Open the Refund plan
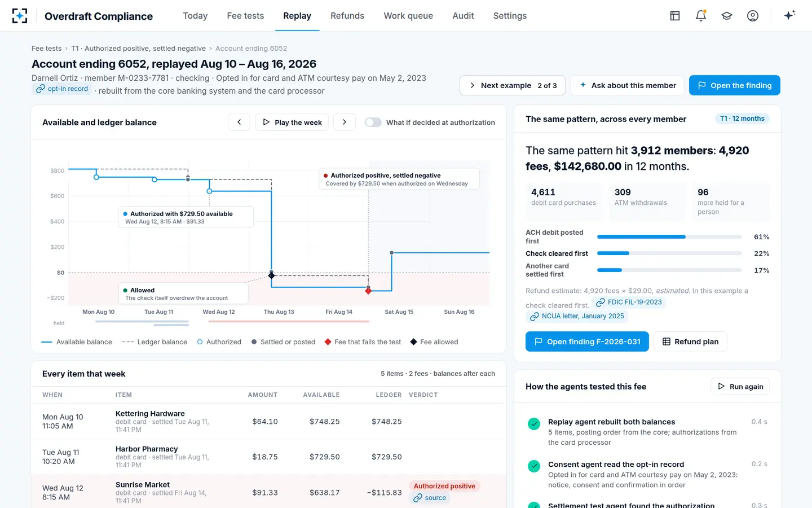 click(690, 341)
